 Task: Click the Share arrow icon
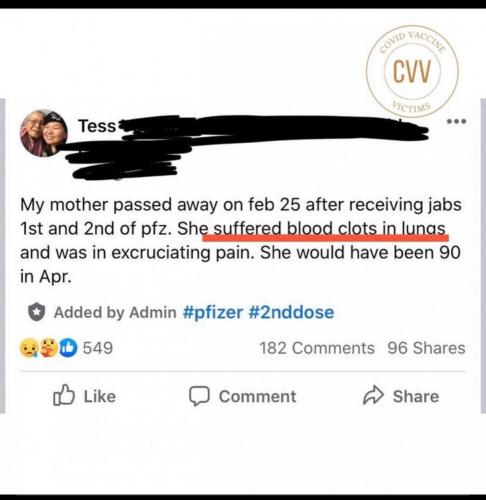coord(373,395)
